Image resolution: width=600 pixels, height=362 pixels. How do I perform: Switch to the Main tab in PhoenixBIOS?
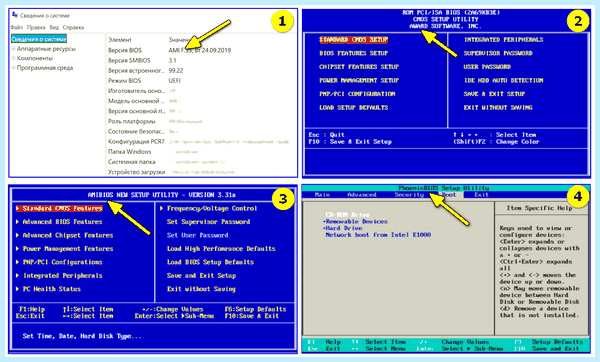coord(322,195)
